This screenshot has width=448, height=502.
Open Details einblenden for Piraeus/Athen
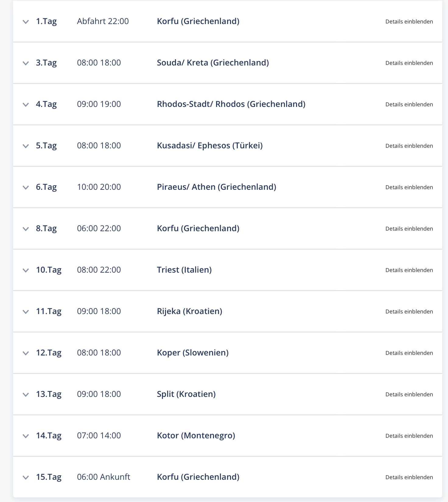point(409,187)
